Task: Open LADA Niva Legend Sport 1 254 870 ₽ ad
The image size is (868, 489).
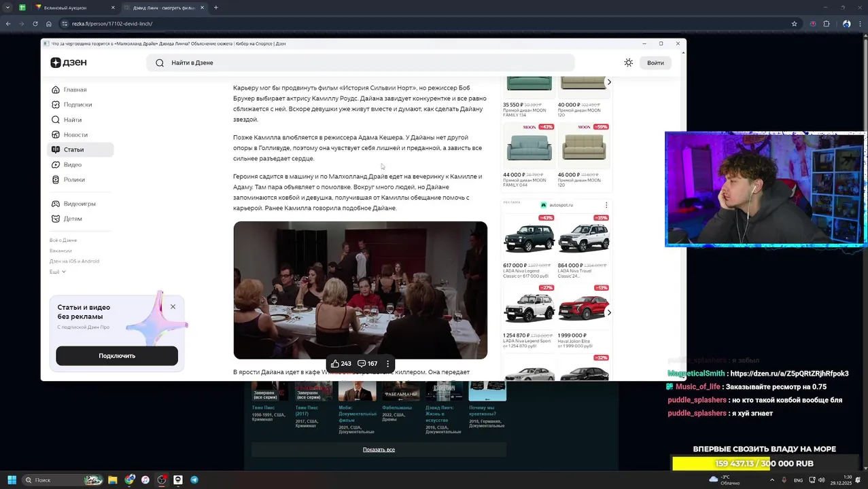Action: 529,316
